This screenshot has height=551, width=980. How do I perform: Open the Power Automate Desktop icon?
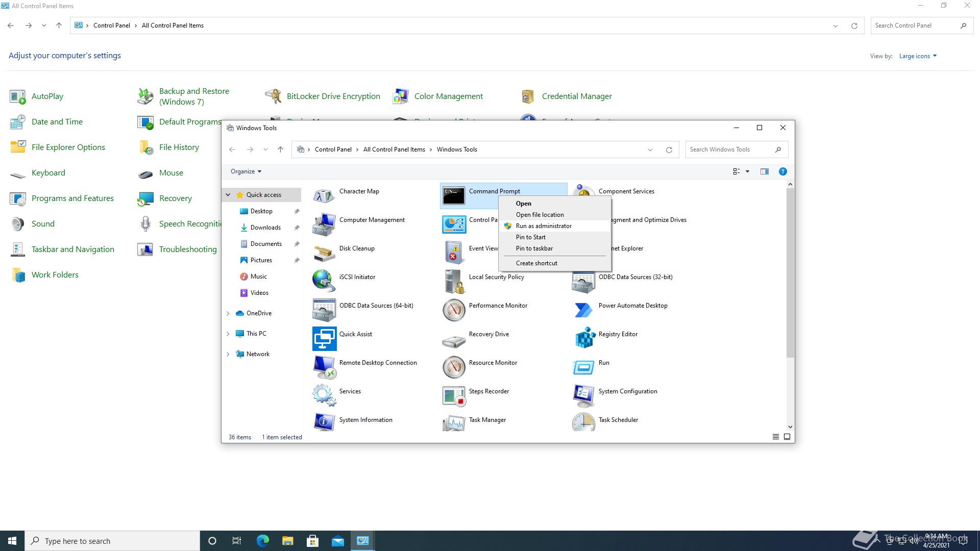point(583,310)
